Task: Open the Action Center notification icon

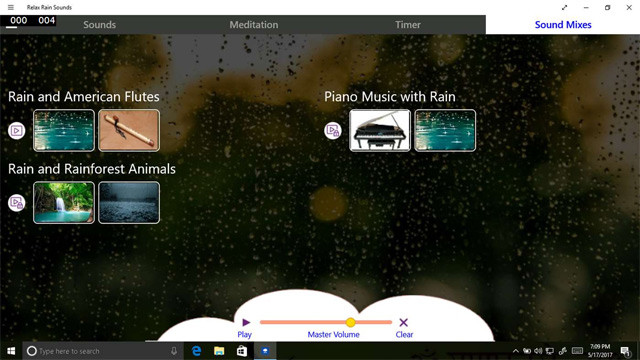Action: point(625,351)
